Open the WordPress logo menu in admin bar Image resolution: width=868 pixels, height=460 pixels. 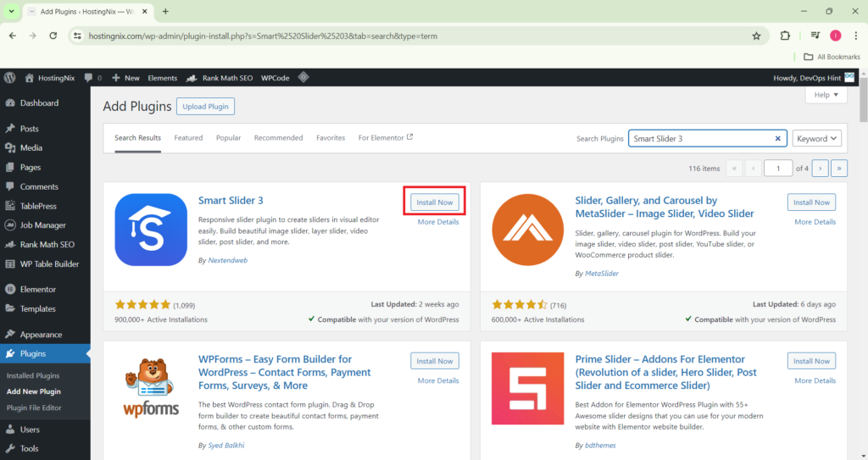click(9, 77)
